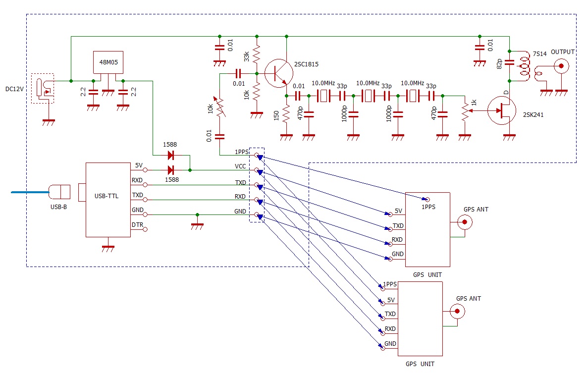Viewport: 588px width, 376px height.
Task: Click the 82p value label
Action: (x=499, y=63)
